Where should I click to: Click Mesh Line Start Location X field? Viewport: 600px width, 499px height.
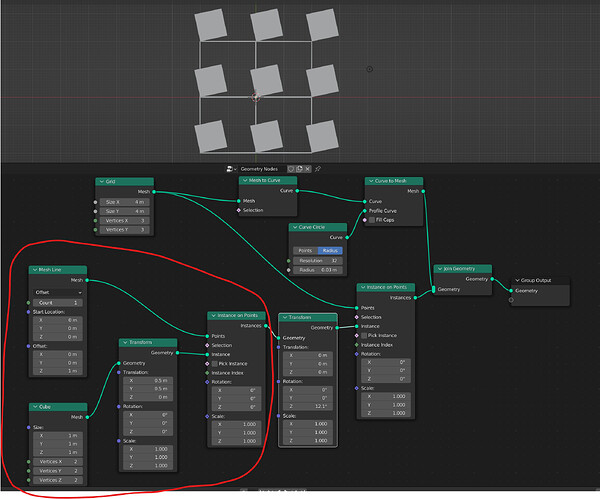click(x=58, y=320)
